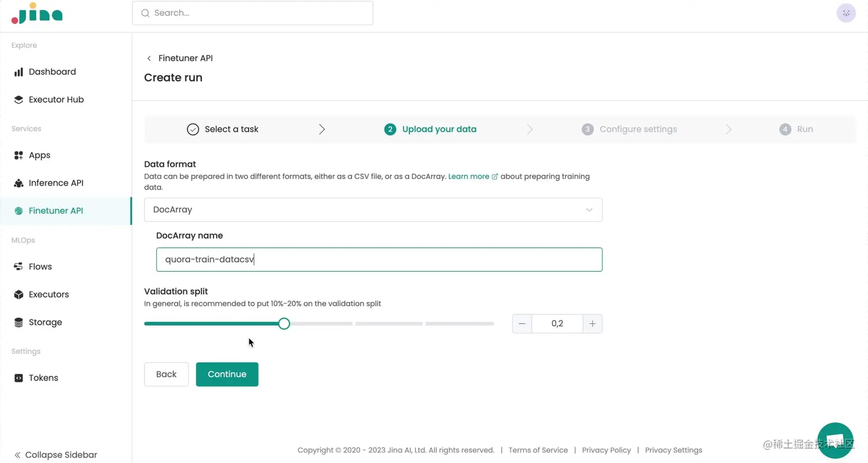
Task: Select the Configure settings step
Action: pos(629,129)
